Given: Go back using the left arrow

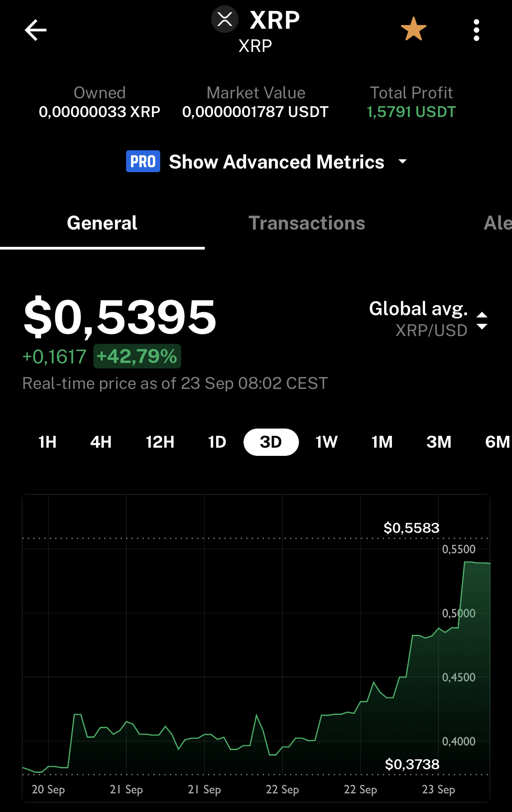Looking at the screenshot, I should (35, 31).
